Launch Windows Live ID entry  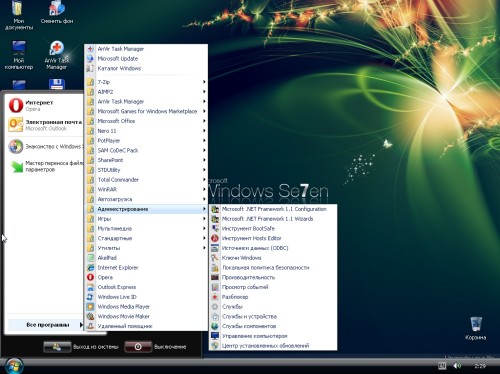click(x=146, y=297)
